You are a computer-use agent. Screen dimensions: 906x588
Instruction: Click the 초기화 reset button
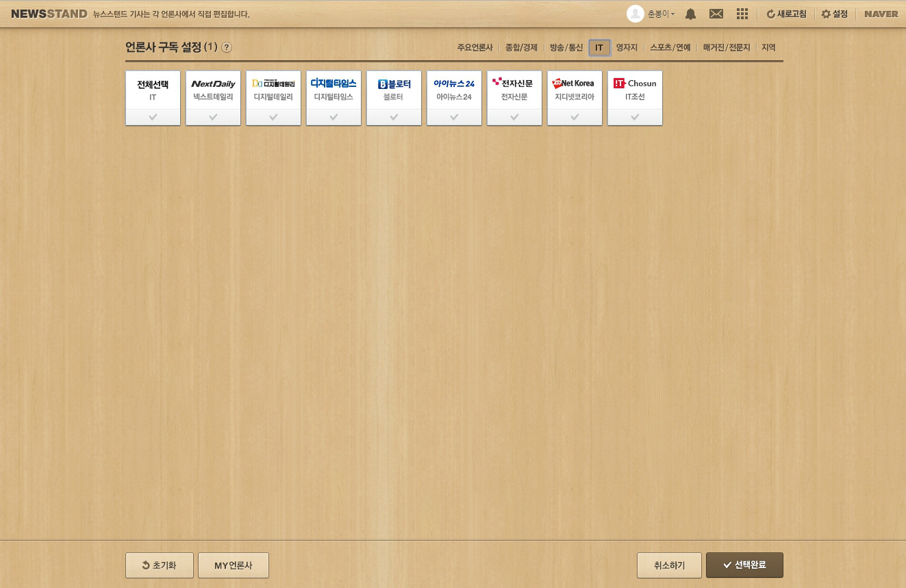[x=160, y=565]
